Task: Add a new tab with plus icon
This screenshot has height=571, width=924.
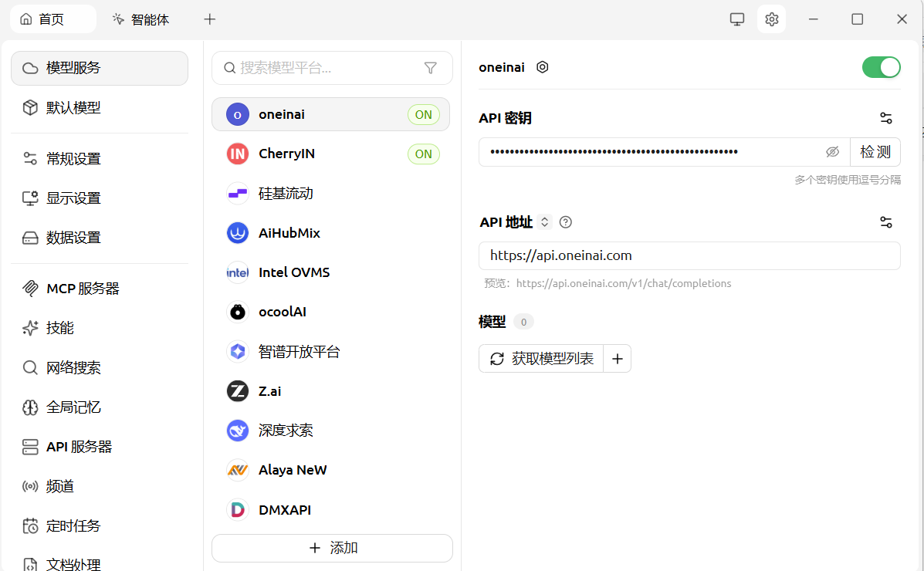Action: [x=210, y=19]
